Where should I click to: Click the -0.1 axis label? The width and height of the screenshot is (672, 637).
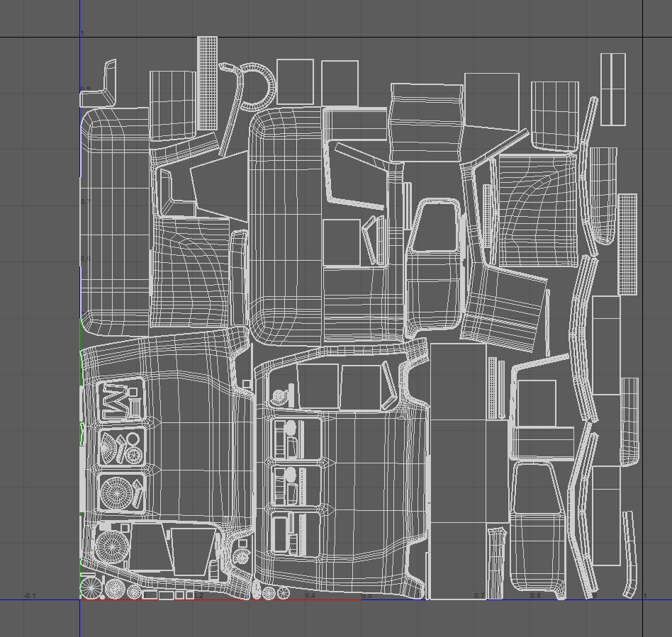tap(30, 595)
